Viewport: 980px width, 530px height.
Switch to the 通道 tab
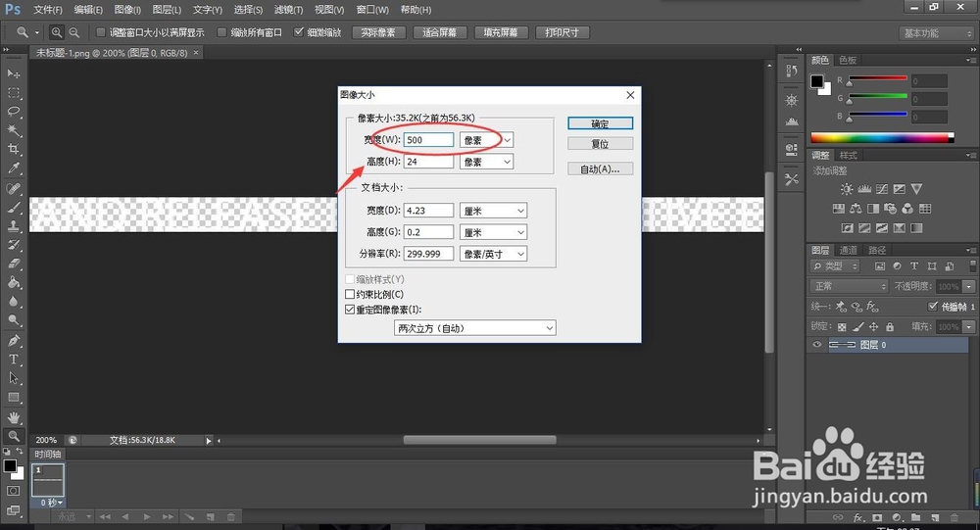pos(848,250)
